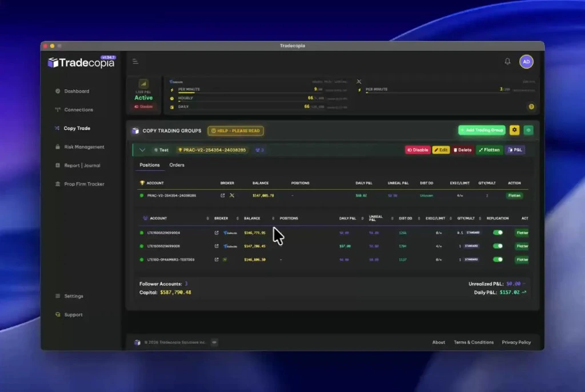This screenshot has height=392, width=585.
Task: Open Prop Firm Tracker in the sidebar
Action: pyautogui.click(x=80, y=184)
